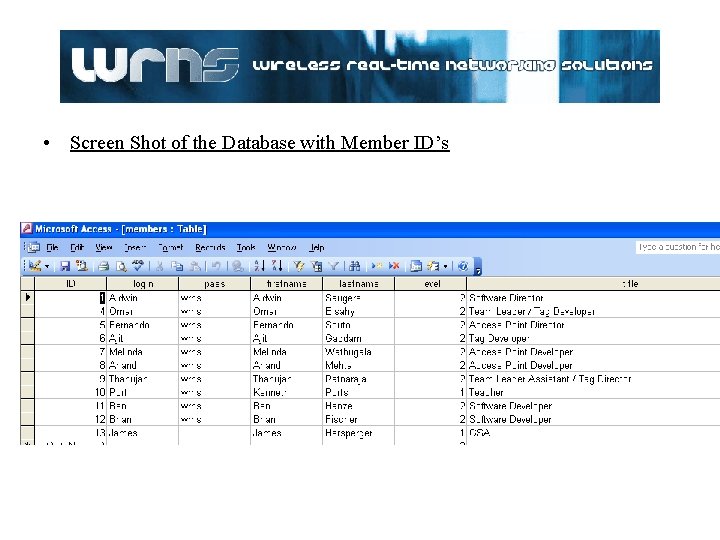Click the Type a question for help box
Viewport: 720px width, 540px height.
coord(678,247)
